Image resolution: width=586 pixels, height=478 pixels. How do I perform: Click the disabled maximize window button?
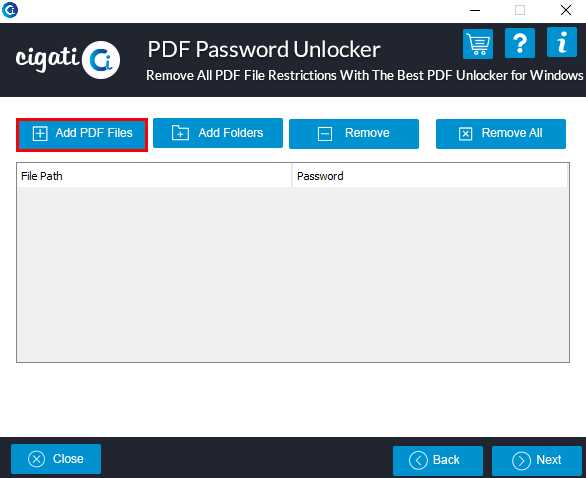click(x=520, y=10)
